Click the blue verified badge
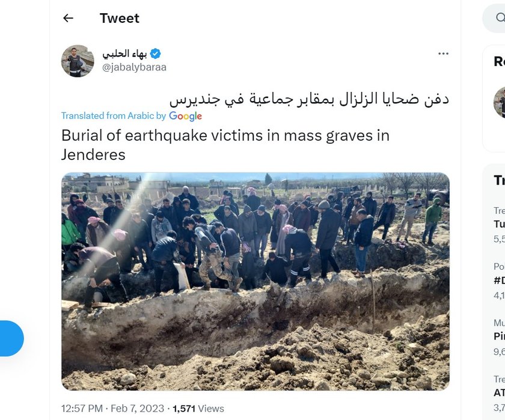This screenshot has width=505, height=420. (156, 53)
